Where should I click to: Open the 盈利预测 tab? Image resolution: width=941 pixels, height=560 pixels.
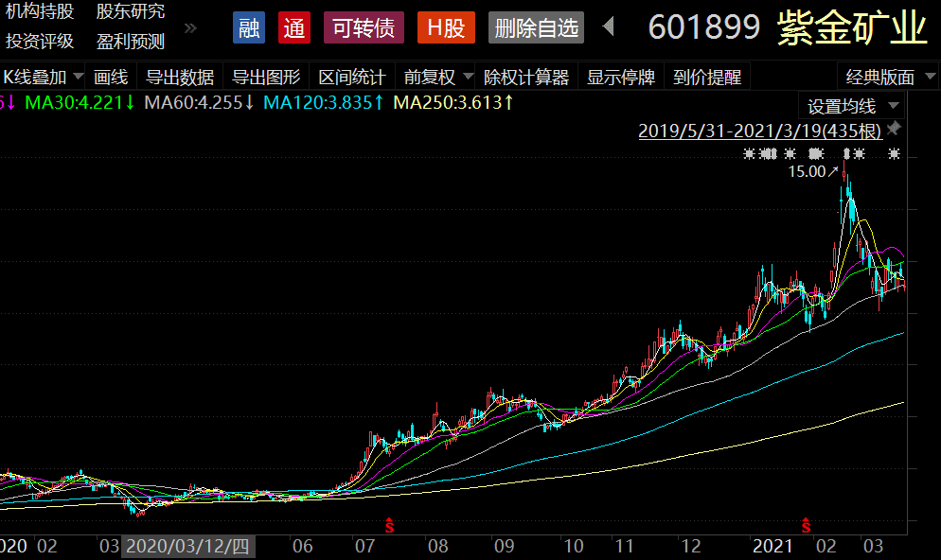[x=131, y=41]
